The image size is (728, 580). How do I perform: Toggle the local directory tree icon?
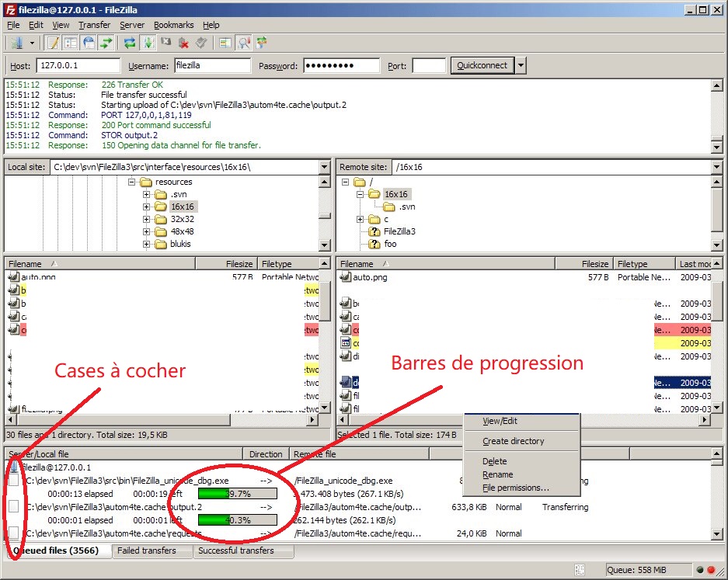(x=71, y=43)
